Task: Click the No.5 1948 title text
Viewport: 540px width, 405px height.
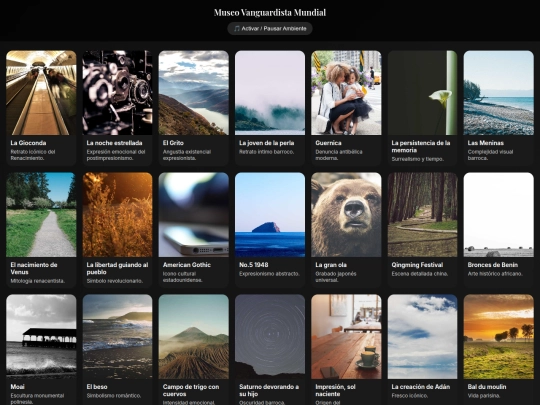Action: 253,265
